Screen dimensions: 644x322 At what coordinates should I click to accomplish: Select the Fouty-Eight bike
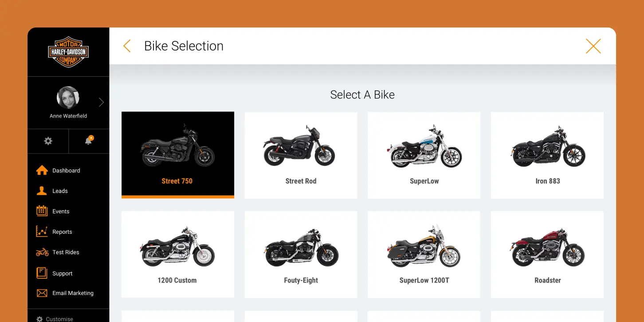[301, 254]
